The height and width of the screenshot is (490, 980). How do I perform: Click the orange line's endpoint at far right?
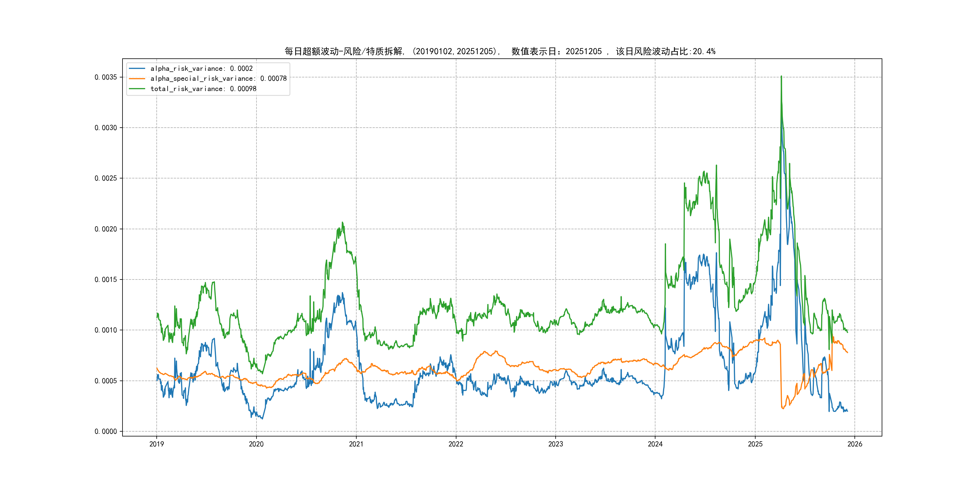(847, 352)
